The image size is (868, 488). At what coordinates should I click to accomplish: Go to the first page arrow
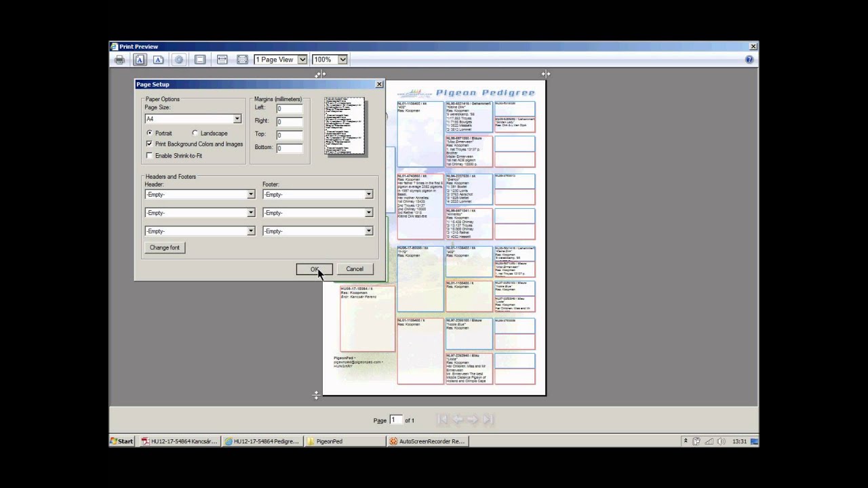pos(443,420)
